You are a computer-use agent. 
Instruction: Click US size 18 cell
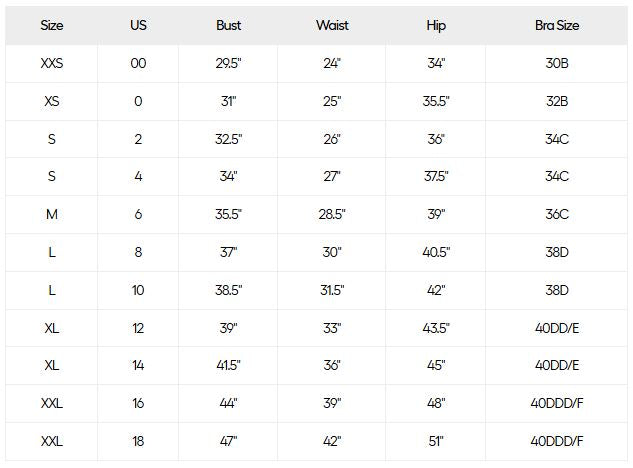(x=138, y=441)
